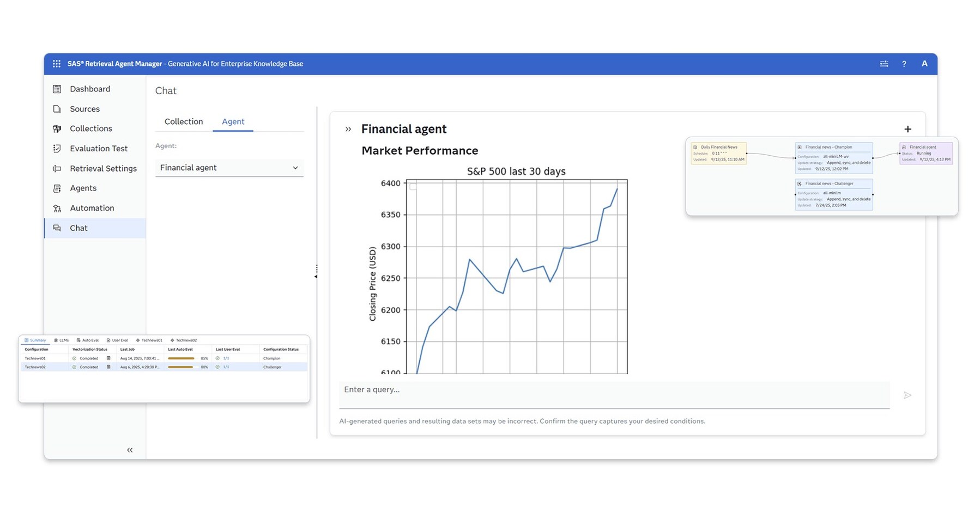Click the Technews01 Completed status checkmark
The height and width of the screenshot is (513, 980).
(74, 358)
